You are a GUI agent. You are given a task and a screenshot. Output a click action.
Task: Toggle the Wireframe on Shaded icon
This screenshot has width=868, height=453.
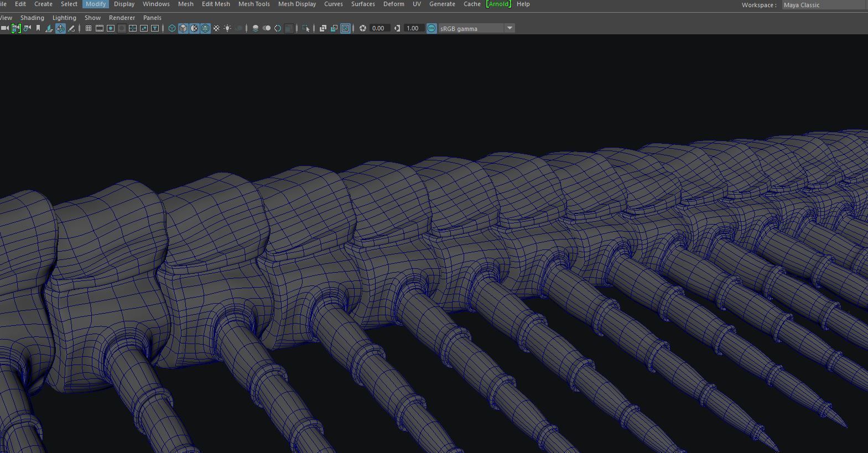tap(205, 28)
